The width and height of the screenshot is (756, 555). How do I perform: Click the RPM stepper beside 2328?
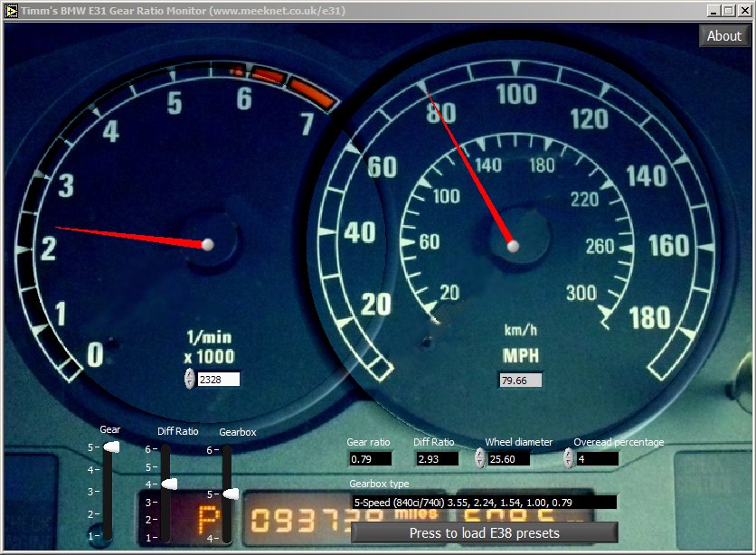coord(190,379)
